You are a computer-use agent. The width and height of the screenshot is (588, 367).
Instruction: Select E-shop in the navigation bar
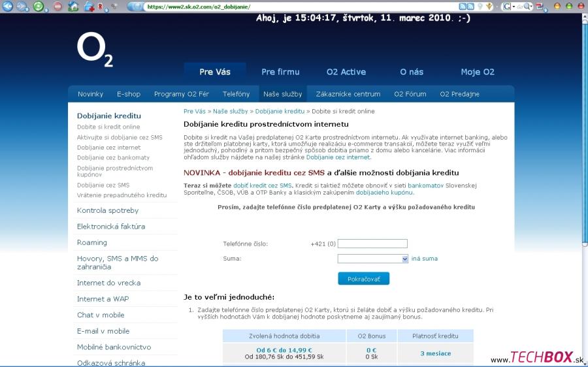[129, 94]
